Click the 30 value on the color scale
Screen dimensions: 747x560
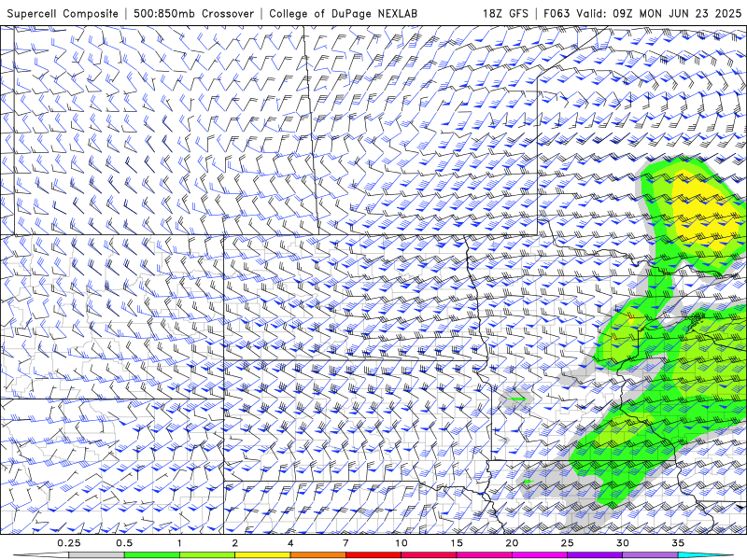(622, 543)
